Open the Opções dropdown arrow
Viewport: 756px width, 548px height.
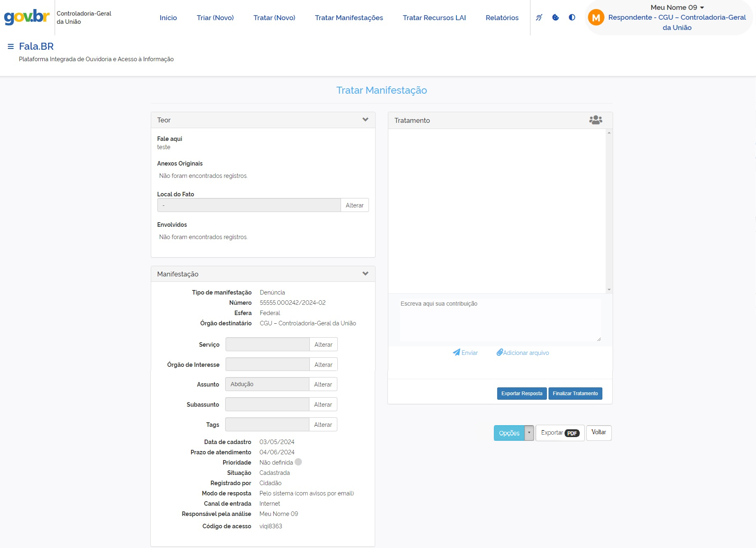529,433
